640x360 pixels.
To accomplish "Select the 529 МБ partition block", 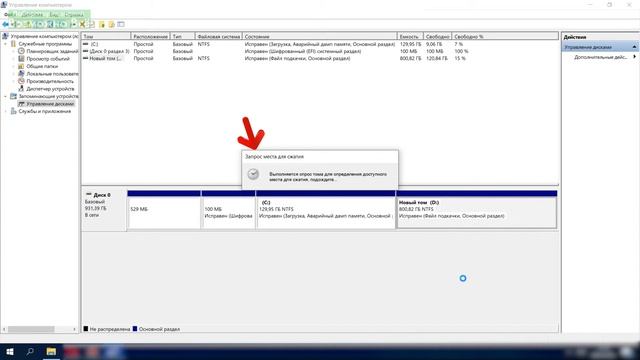I will pos(164,209).
